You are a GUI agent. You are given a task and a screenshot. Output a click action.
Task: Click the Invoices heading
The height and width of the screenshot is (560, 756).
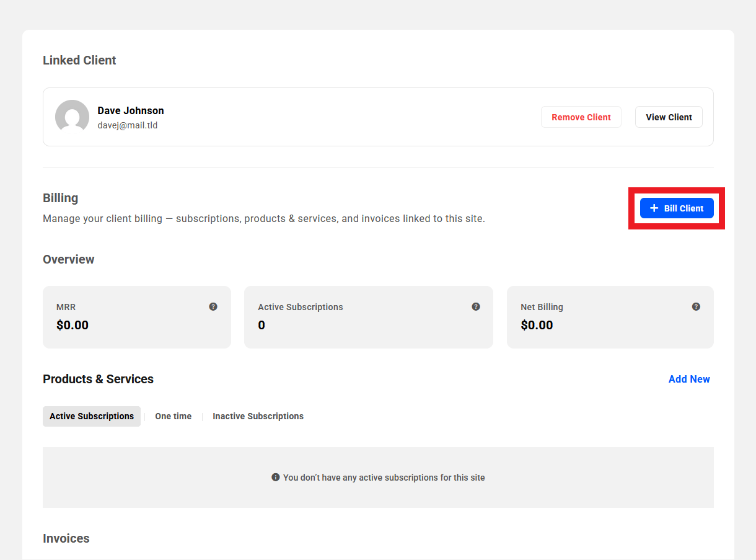click(x=66, y=538)
